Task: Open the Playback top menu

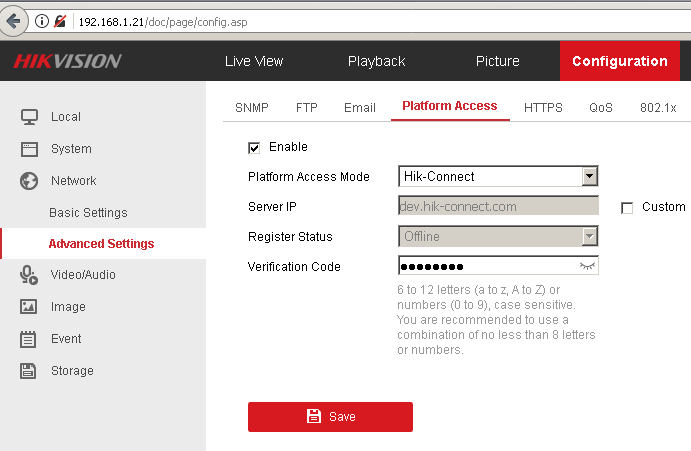Action: click(x=376, y=61)
